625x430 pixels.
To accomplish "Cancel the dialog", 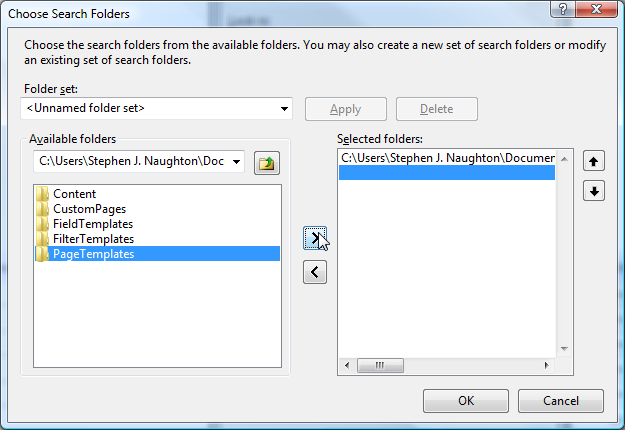I will click(560, 401).
